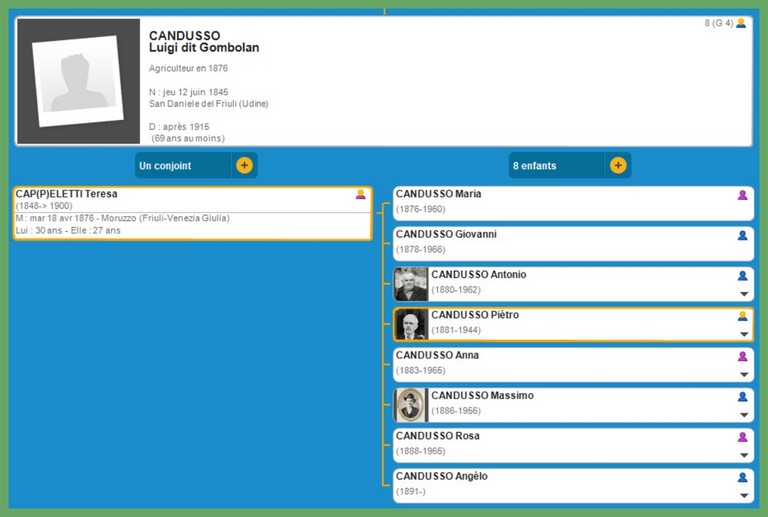Click the blue person icon for Giovanni

coord(742,235)
